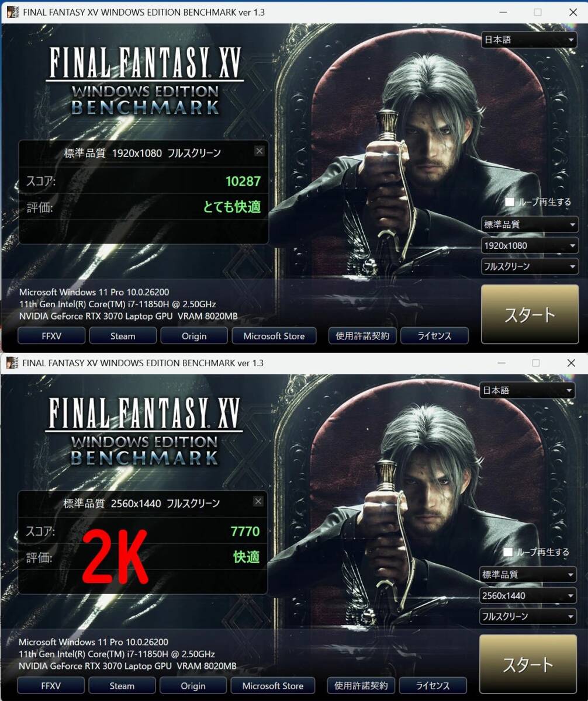Expand the 1920x1080 resolution dropdown
This screenshot has height=701, width=588.
pyautogui.click(x=530, y=245)
